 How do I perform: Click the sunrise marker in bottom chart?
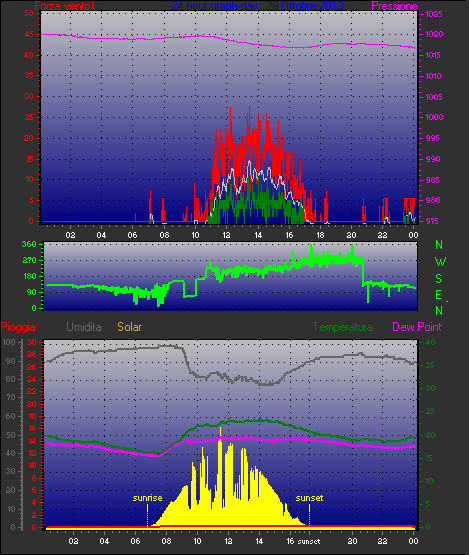pyautogui.click(x=147, y=498)
